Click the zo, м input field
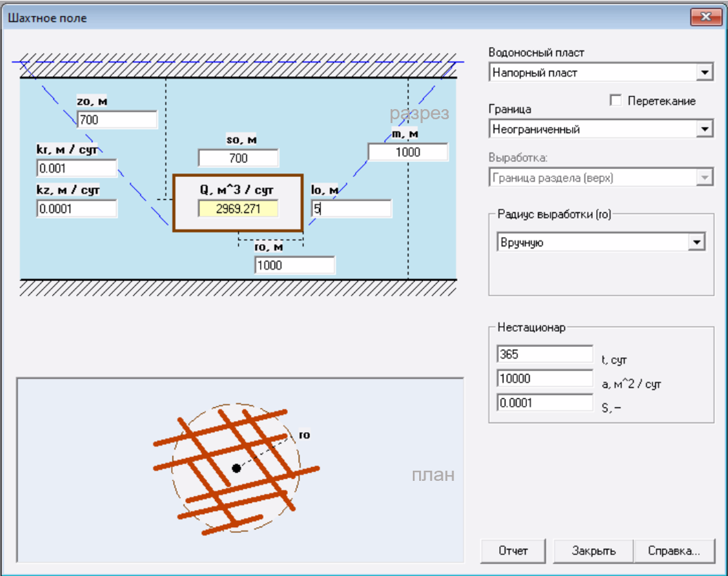The image size is (728, 576). (x=117, y=119)
